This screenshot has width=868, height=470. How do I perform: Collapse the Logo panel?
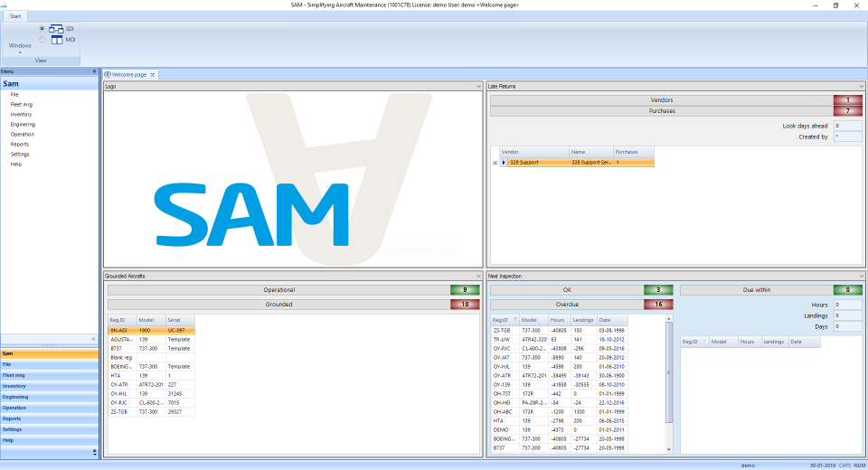pyautogui.click(x=479, y=87)
